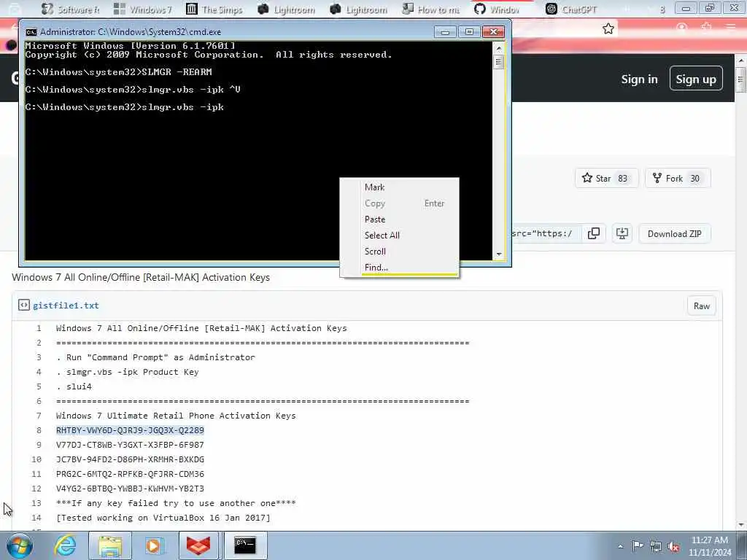Choose Select All in the context menu
Viewport: 747px width, 560px height.
pos(382,236)
